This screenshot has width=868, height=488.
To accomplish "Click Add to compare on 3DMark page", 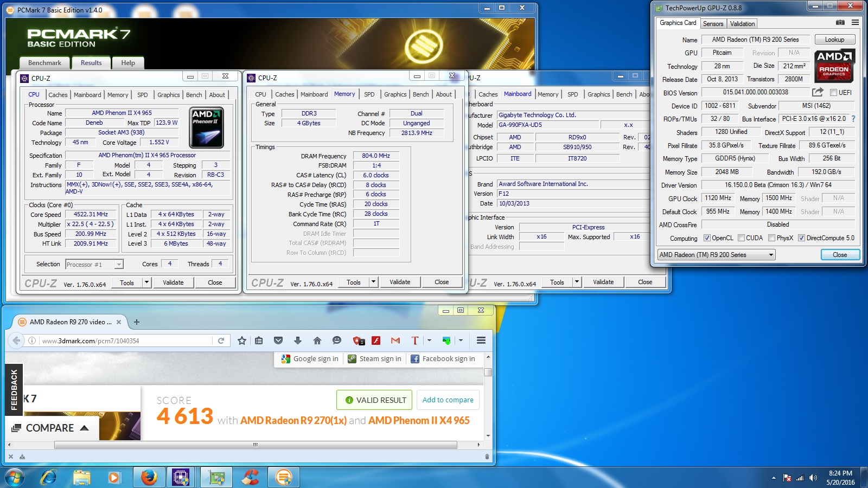I will pyautogui.click(x=448, y=400).
